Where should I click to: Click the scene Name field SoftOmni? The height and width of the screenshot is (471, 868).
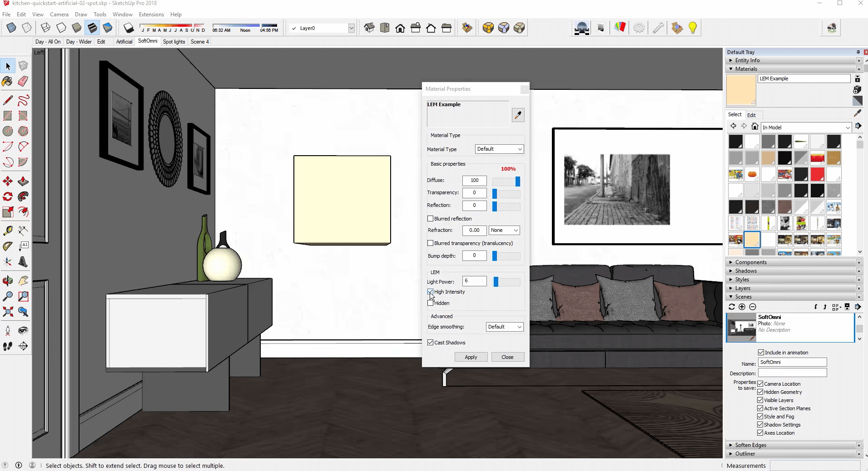click(792, 362)
